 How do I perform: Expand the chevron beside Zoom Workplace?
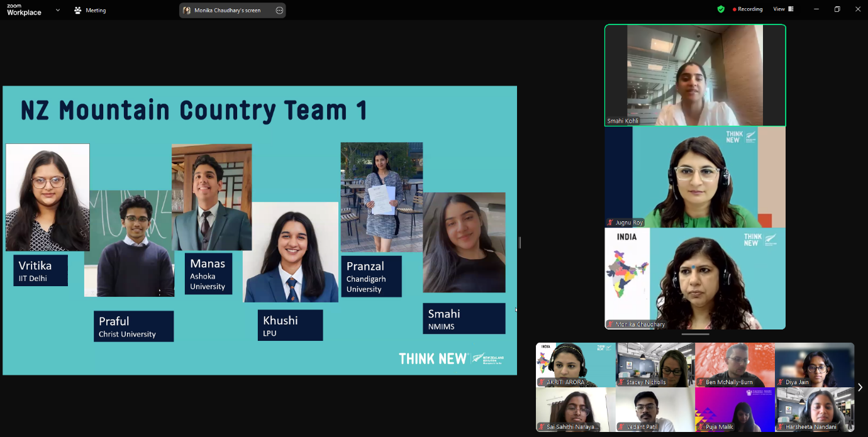tap(58, 10)
